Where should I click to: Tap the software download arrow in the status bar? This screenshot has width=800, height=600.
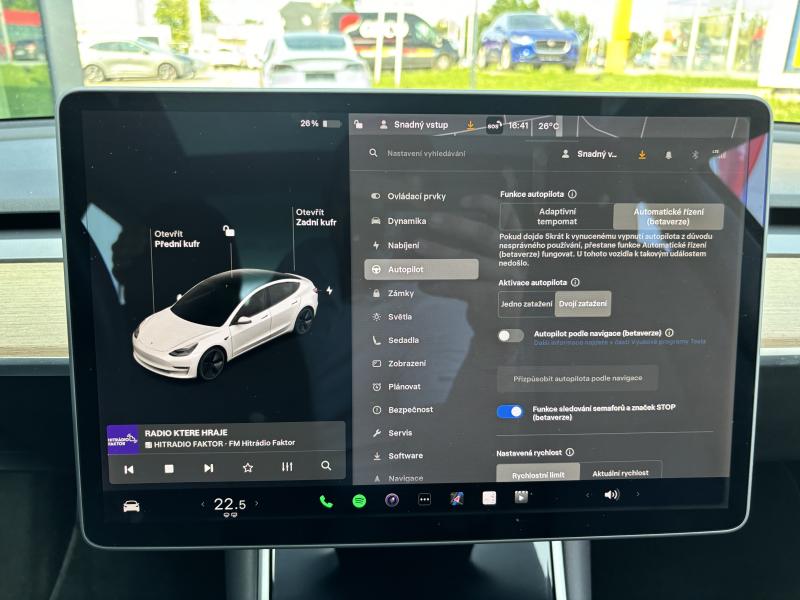click(470, 125)
